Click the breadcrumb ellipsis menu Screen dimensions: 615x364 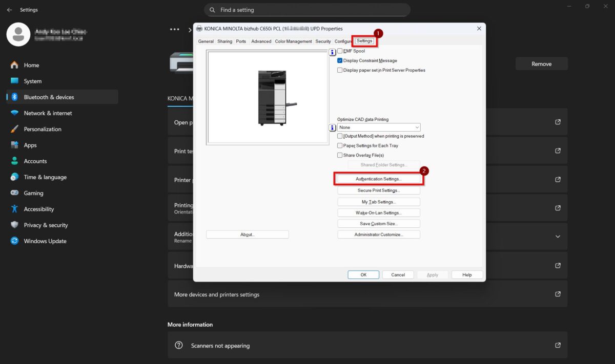pos(175,30)
